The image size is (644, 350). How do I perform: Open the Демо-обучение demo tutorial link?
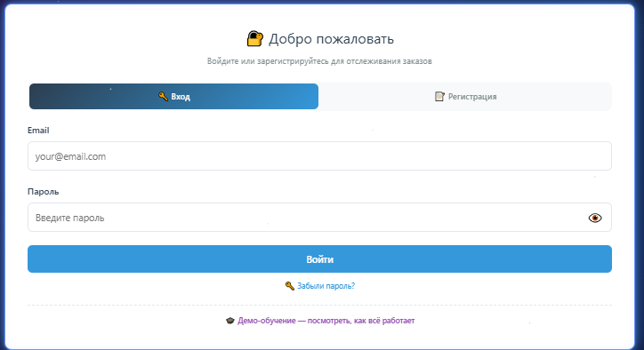(x=326, y=321)
